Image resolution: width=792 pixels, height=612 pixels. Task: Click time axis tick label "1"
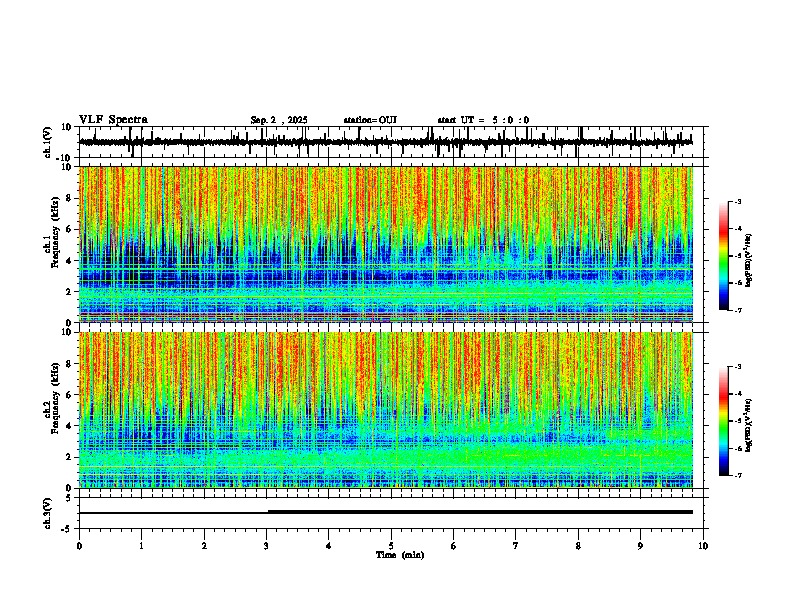coord(141,546)
